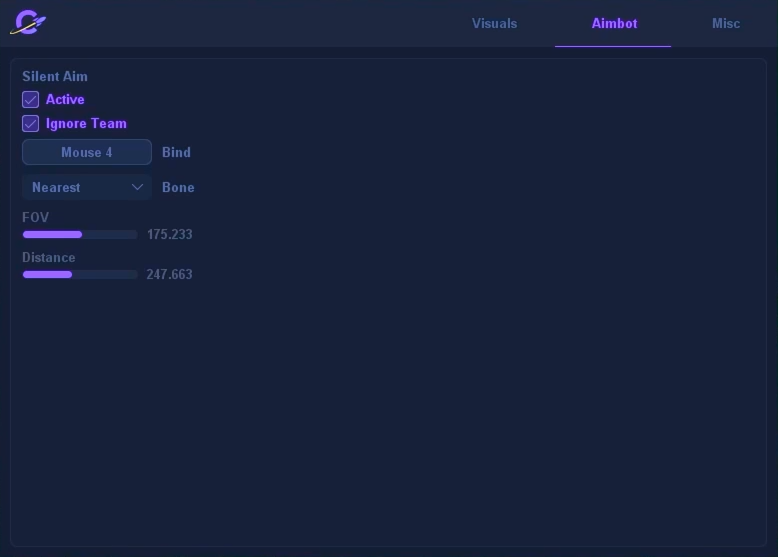Click the Distance value 247.663
The height and width of the screenshot is (557, 778).
(x=169, y=275)
